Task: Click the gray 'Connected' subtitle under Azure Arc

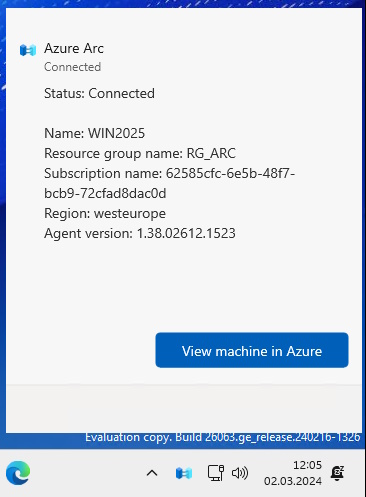Action: click(73, 67)
